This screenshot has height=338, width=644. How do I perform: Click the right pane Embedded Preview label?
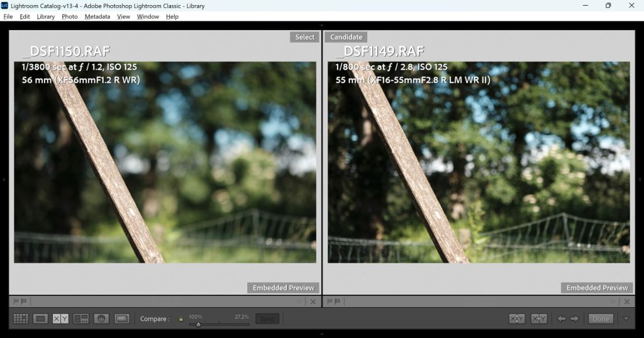(597, 288)
